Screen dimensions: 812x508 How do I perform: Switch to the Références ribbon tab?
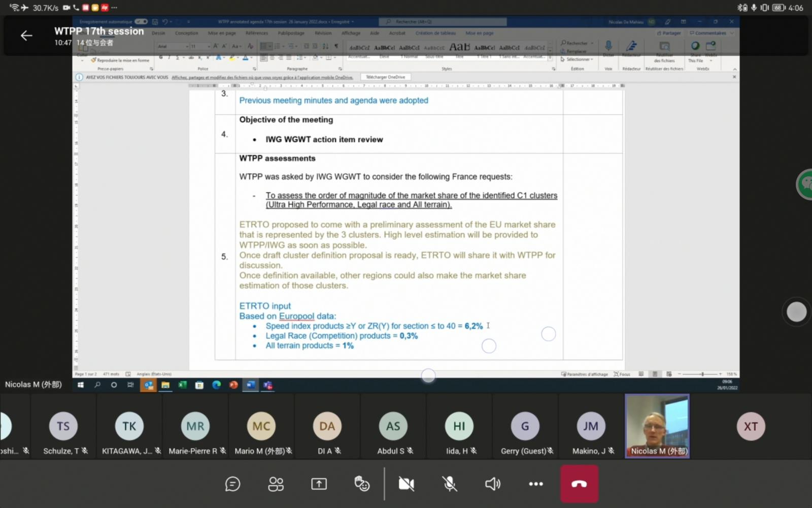point(257,33)
